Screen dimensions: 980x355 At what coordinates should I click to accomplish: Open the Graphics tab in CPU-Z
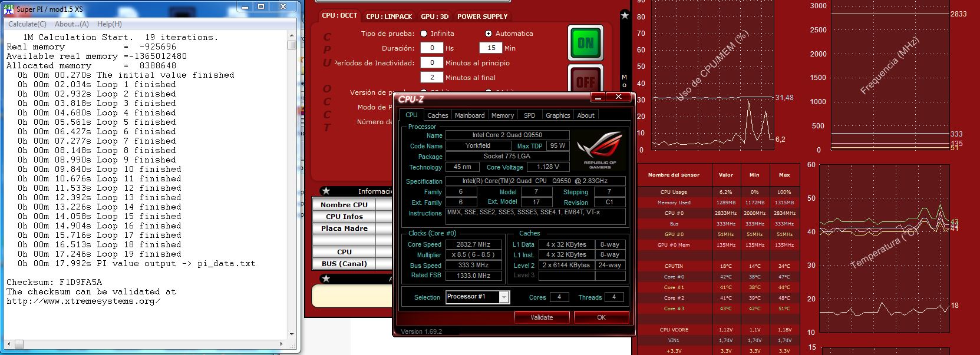click(557, 115)
